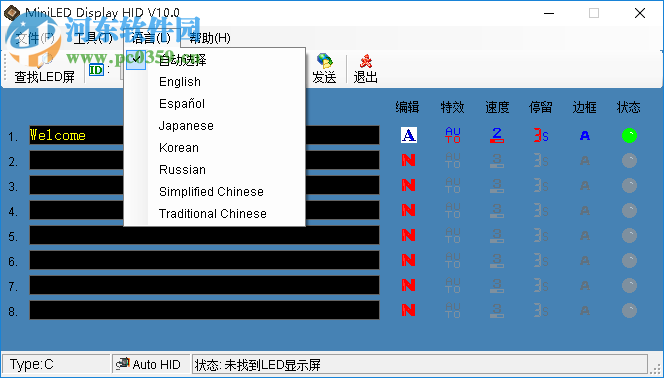Click the greyed border icon in row 3
Screen dimensions: 664x378
pos(585,185)
